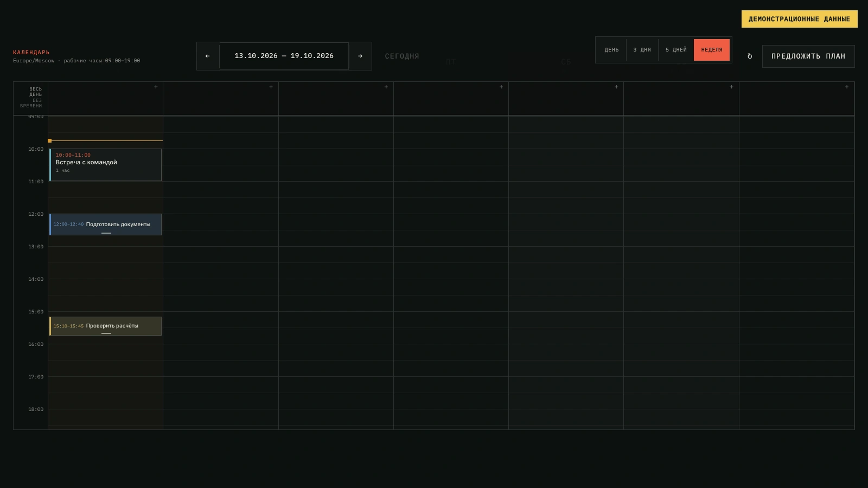Add all-day event in the column with Встреча с командой
Image resolution: width=868 pixels, height=488 pixels.
pos(156,87)
